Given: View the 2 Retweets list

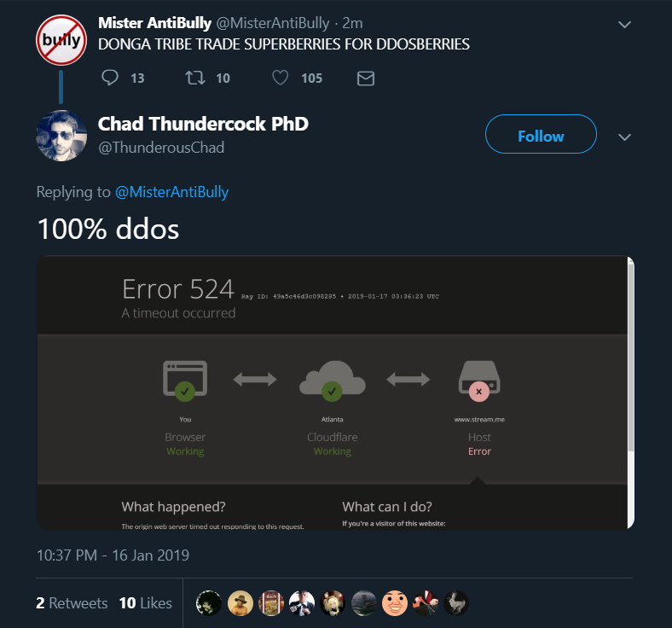Looking at the screenshot, I should tap(72, 603).
